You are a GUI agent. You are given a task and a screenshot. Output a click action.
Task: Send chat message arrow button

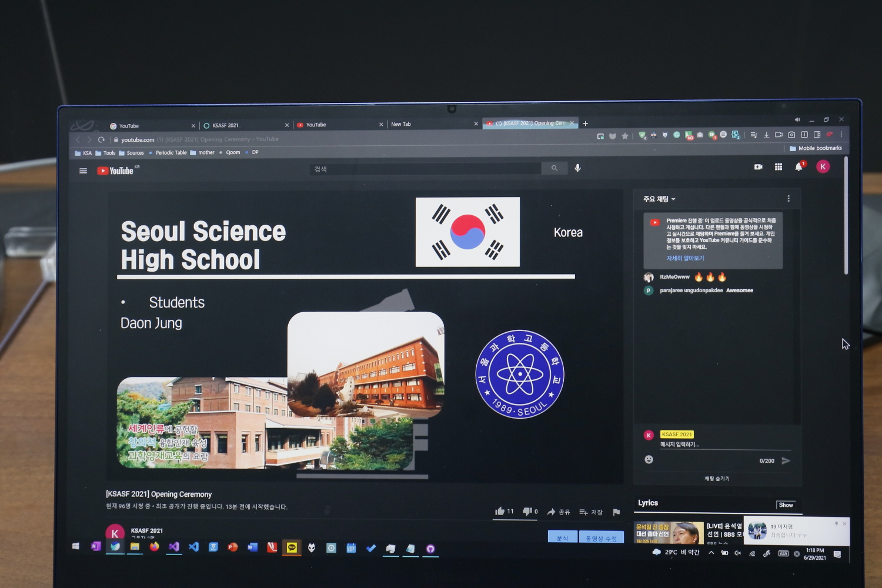pos(786,461)
